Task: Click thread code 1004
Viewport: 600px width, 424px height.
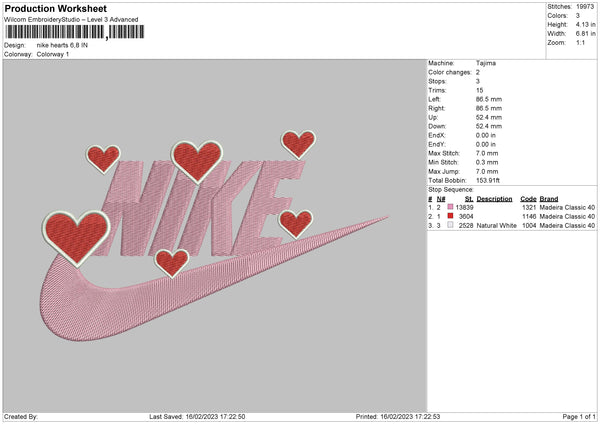Action: pyautogui.click(x=529, y=225)
